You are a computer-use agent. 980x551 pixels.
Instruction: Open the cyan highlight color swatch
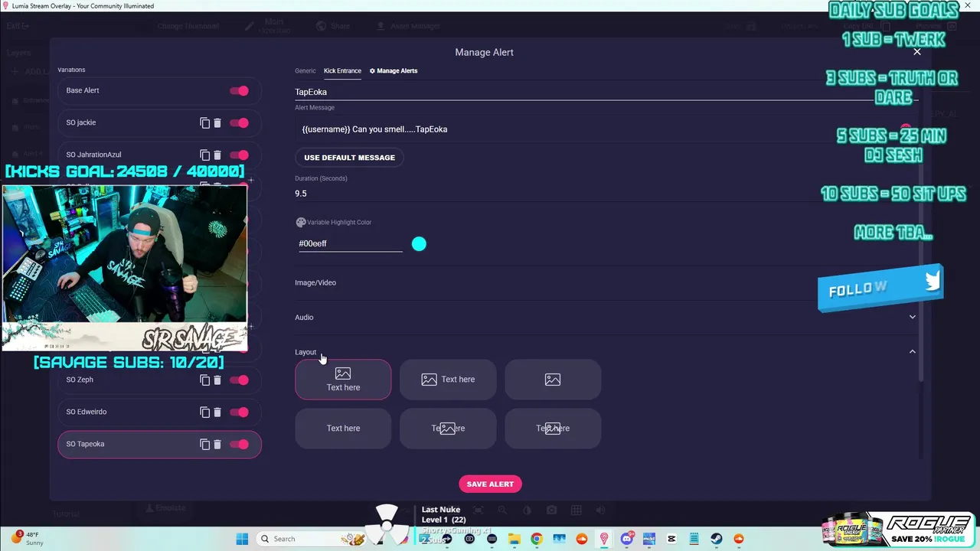tap(419, 243)
